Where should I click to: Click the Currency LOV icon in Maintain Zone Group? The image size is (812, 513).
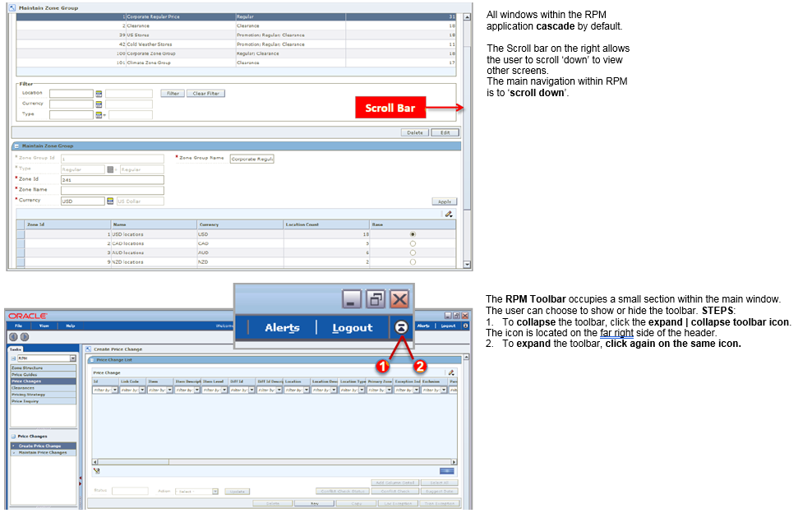coord(110,201)
